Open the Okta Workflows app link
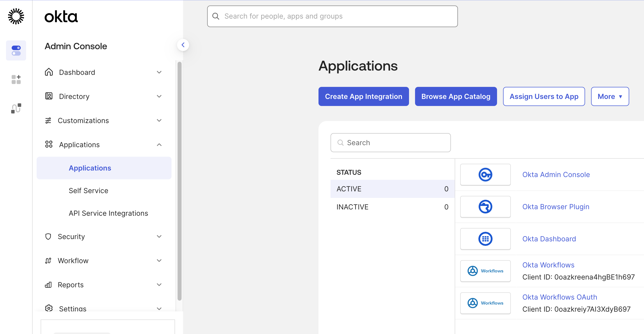 (548, 265)
